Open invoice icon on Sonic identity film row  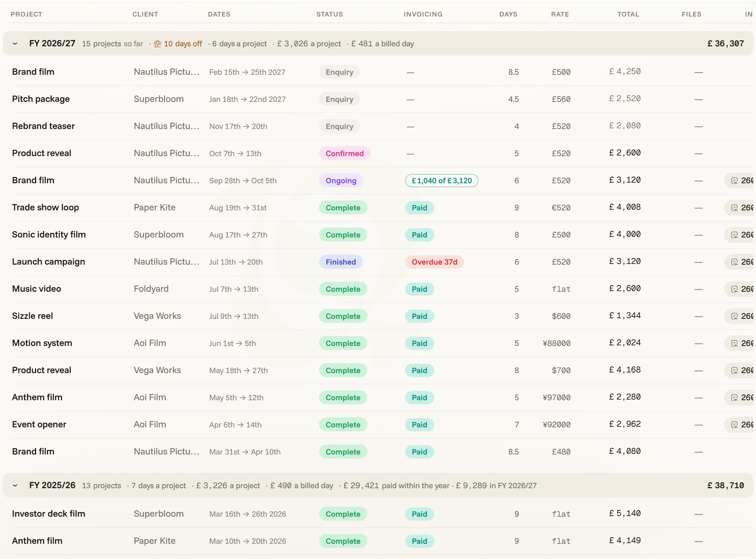pos(734,235)
